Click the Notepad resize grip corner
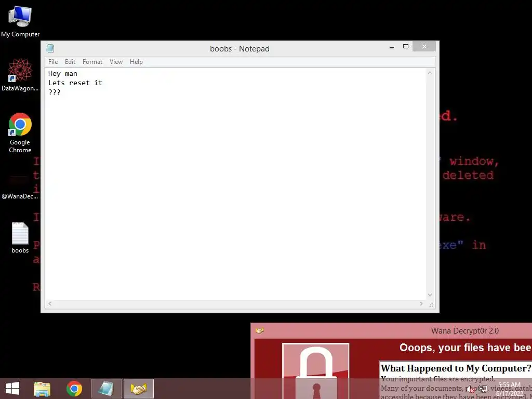This screenshot has height=399, width=532. pyautogui.click(x=431, y=304)
